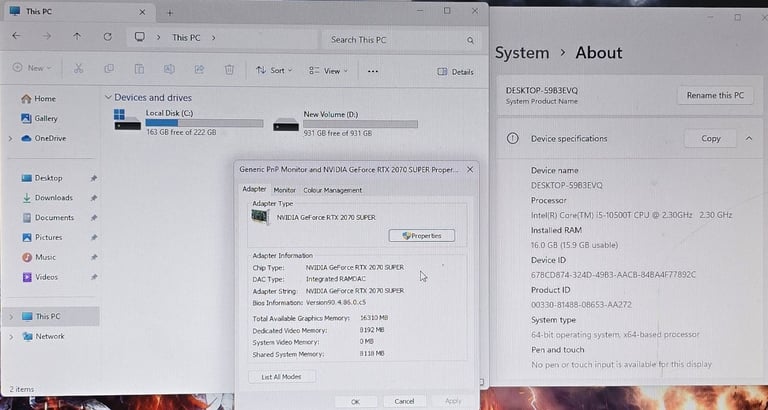This screenshot has height=410, width=768.
Task: Click the Share icon in toolbar
Action: 199,70
